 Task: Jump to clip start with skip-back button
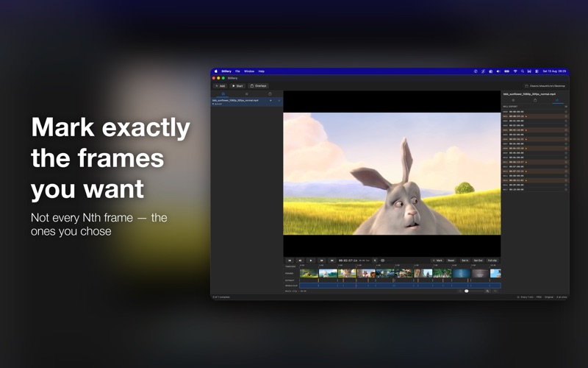(290, 261)
